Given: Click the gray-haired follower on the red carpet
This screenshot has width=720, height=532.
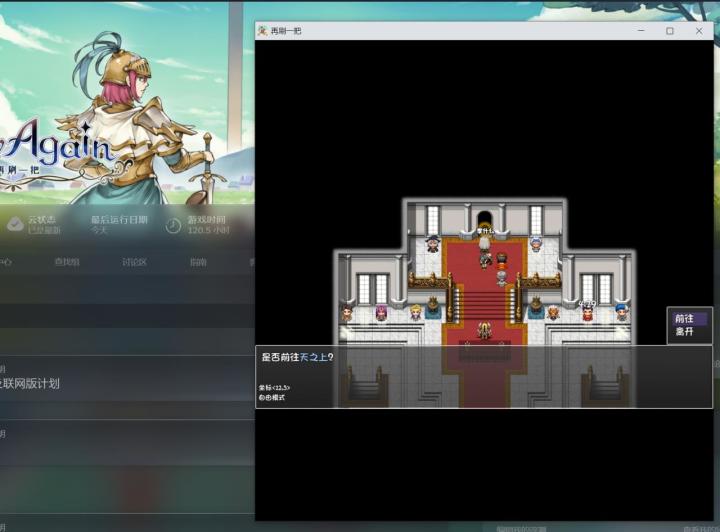Looking at the screenshot, I should (x=501, y=278).
